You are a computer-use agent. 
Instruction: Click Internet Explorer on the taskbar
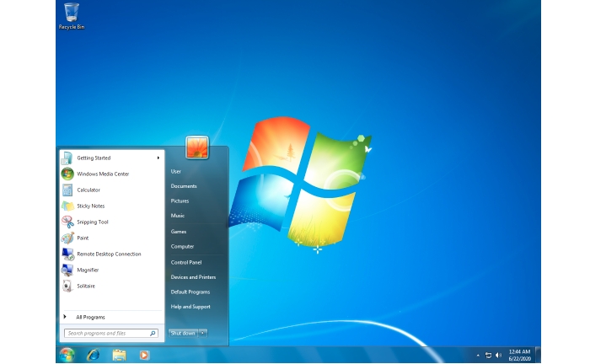[x=93, y=355]
